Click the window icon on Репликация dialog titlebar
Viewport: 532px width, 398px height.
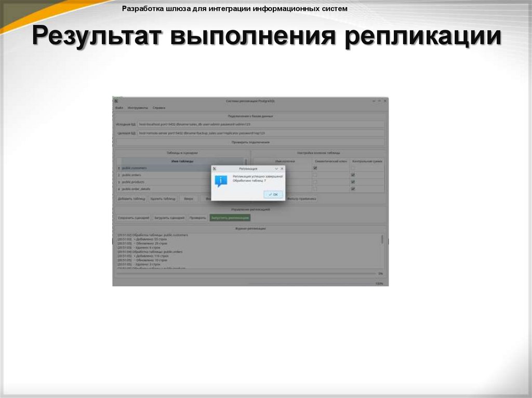point(214,168)
